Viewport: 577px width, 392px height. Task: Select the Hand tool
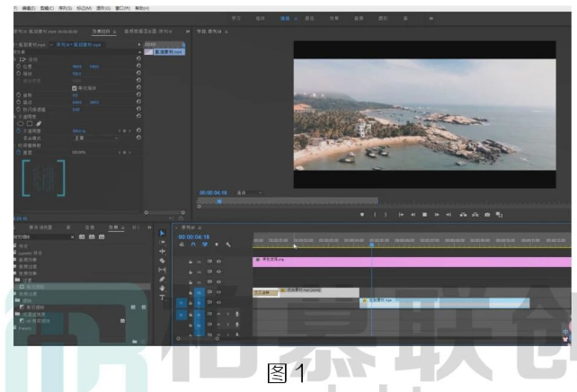point(162,289)
